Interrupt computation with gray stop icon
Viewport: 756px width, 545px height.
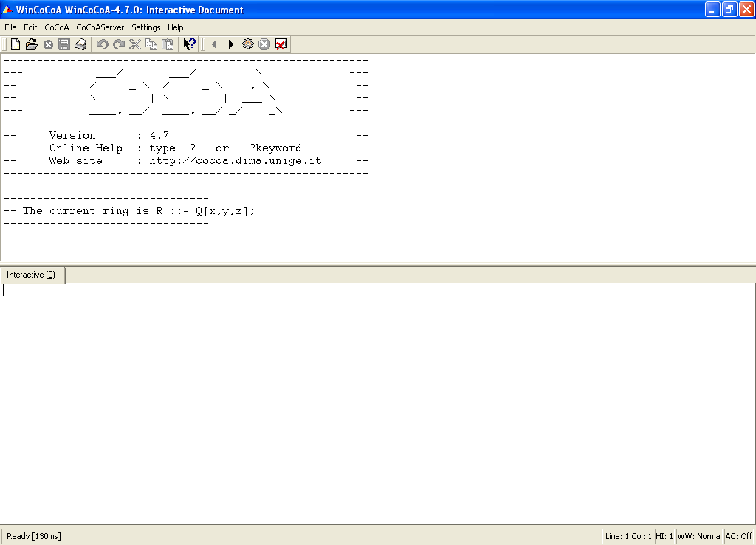click(264, 44)
